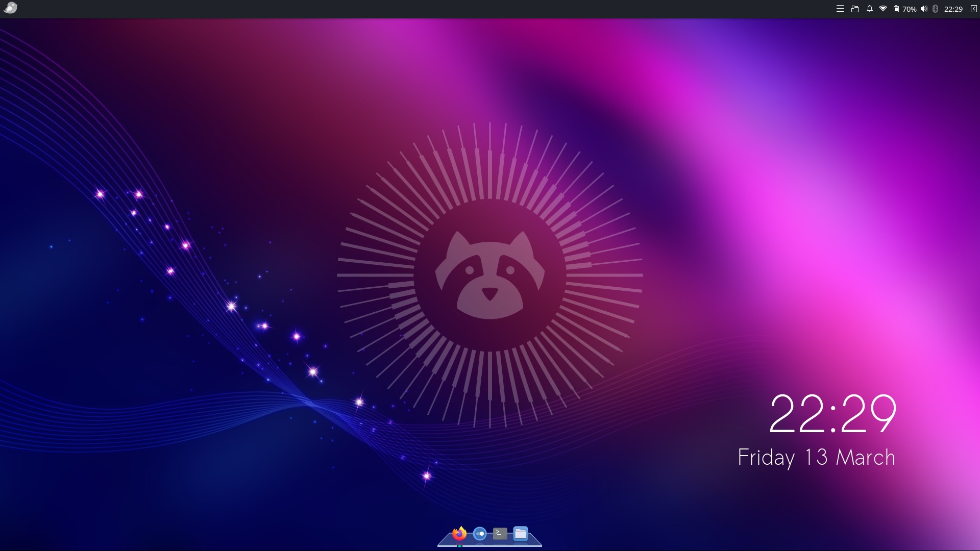Open a terminal from the dock

[500, 533]
